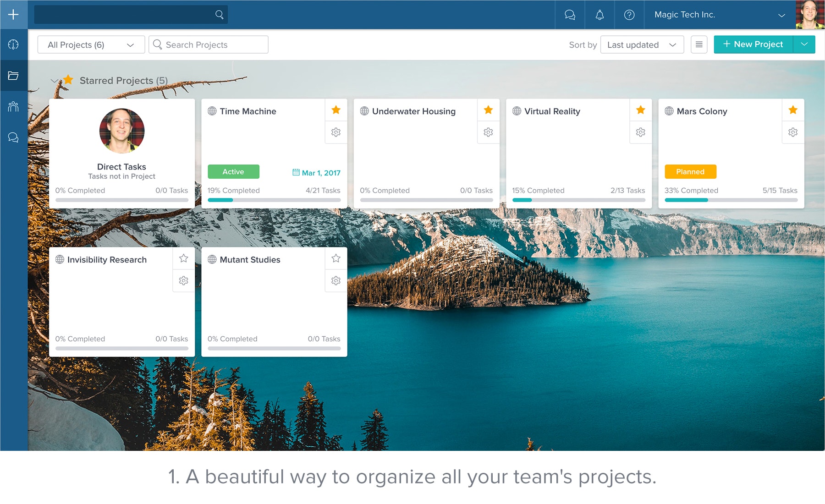Star the Invisibility Research project
The image size is (825, 504).
(x=184, y=258)
